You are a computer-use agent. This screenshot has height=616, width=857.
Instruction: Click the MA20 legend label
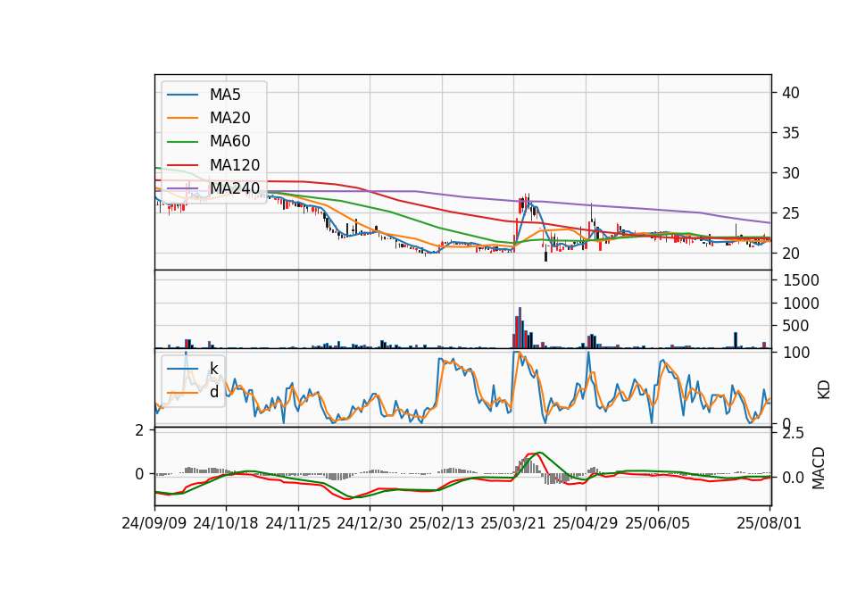pos(229,118)
